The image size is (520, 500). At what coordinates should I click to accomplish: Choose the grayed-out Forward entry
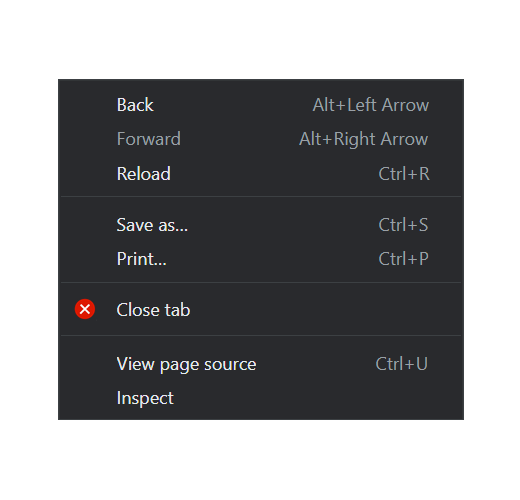(261, 139)
